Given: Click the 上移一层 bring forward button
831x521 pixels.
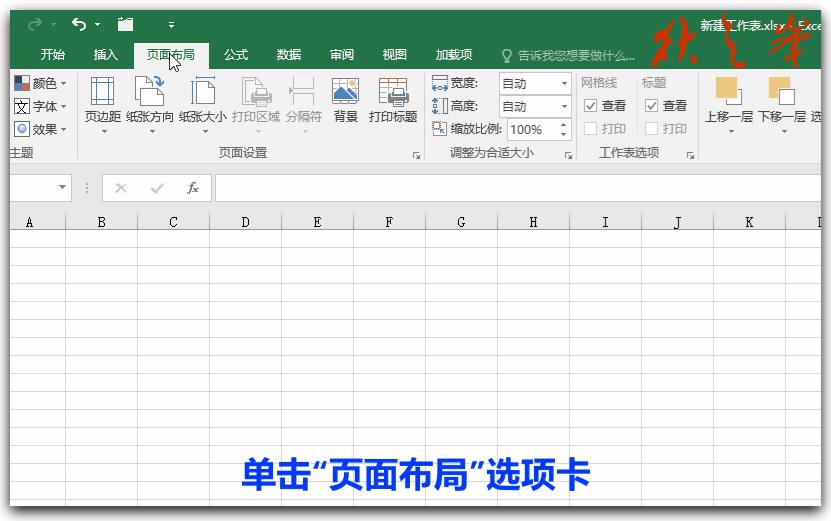Looking at the screenshot, I should pyautogui.click(x=729, y=104).
